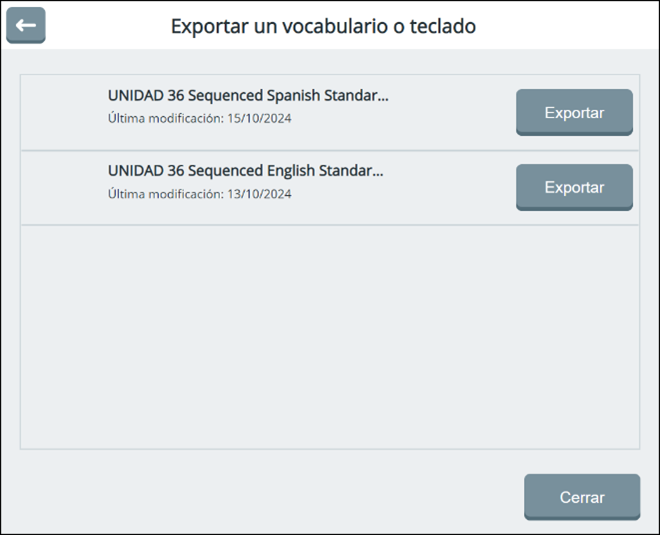
Task: Click the truncated ellipsis after 'Spanish Standar'
Action: tap(382, 98)
